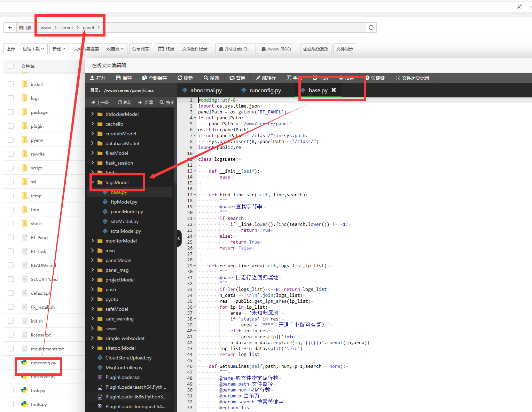Check the plugin folder checkbox

click(11, 126)
